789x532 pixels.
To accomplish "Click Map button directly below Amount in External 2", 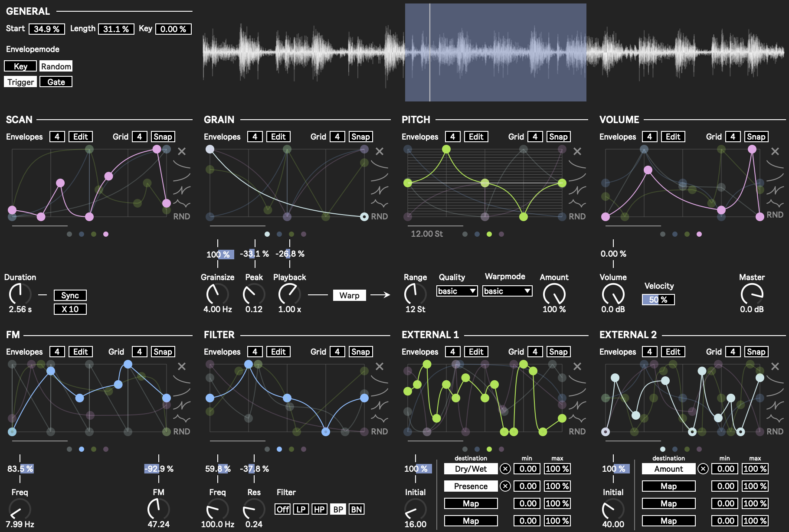I will 668,486.
